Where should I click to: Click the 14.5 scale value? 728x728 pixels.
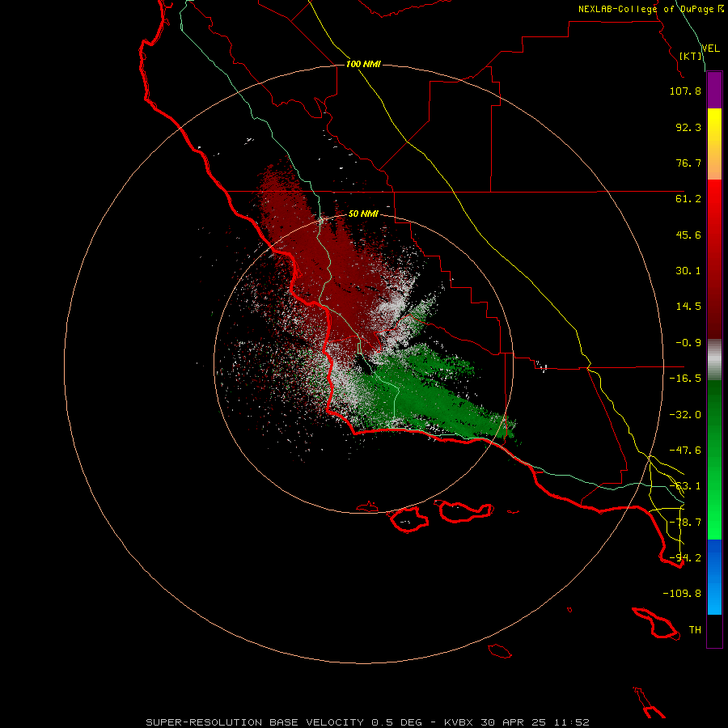[688, 307]
